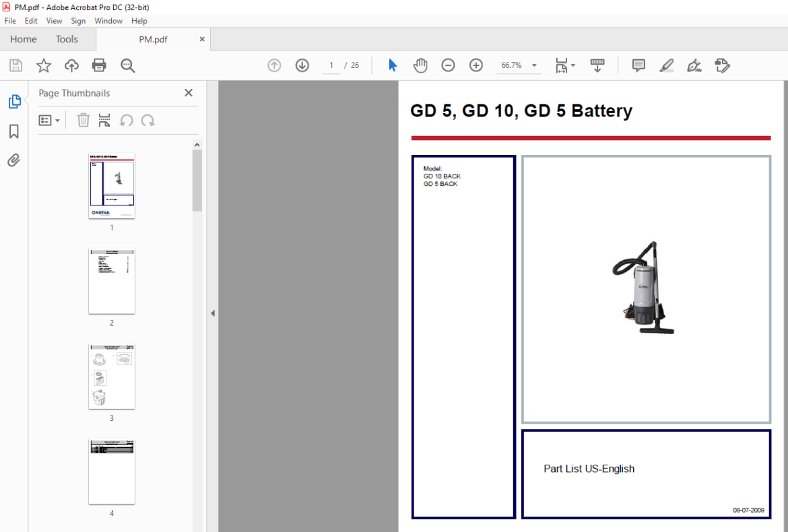Open the Edit menu
The width and height of the screenshot is (788, 532).
coord(31,21)
